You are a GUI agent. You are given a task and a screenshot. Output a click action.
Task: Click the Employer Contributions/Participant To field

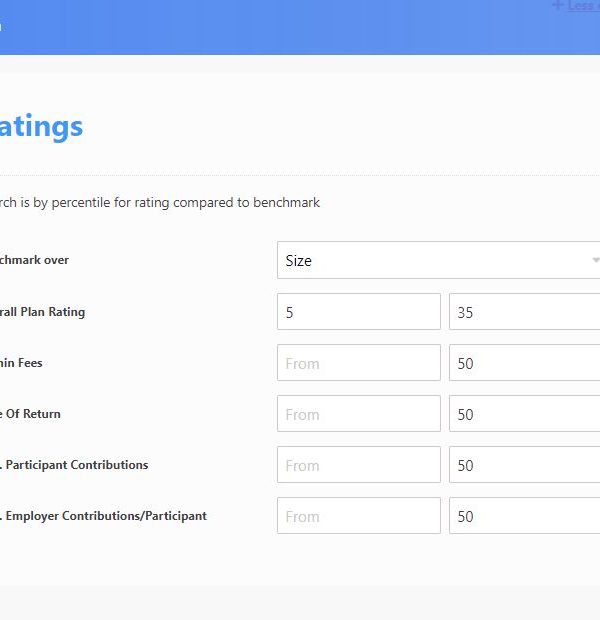(x=524, y=516)
